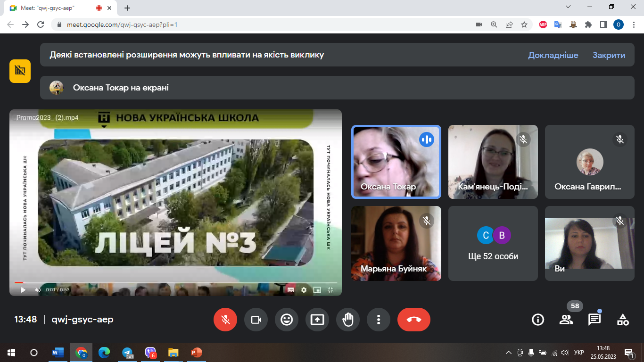Open the emoji reactions button
The height and width of the screenshot is (362, 644).
coord(287,320)
